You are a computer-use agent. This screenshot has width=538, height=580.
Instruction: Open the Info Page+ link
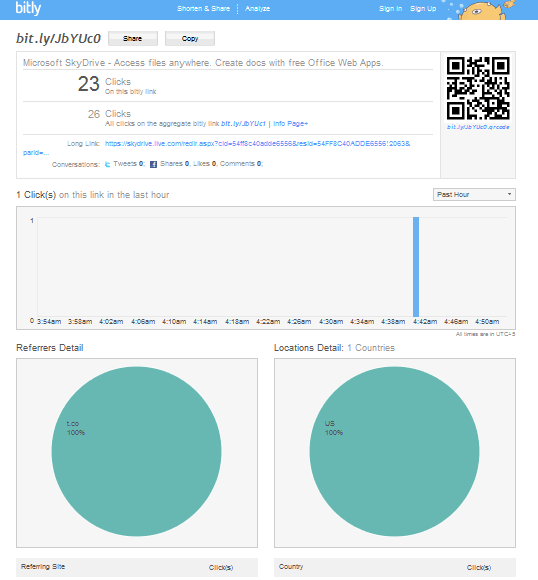pyautogui.click(x=290, y=124)
